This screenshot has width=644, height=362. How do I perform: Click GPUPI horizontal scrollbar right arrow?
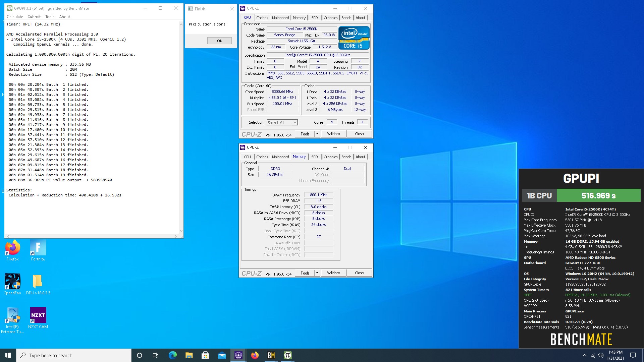point(176,236)
